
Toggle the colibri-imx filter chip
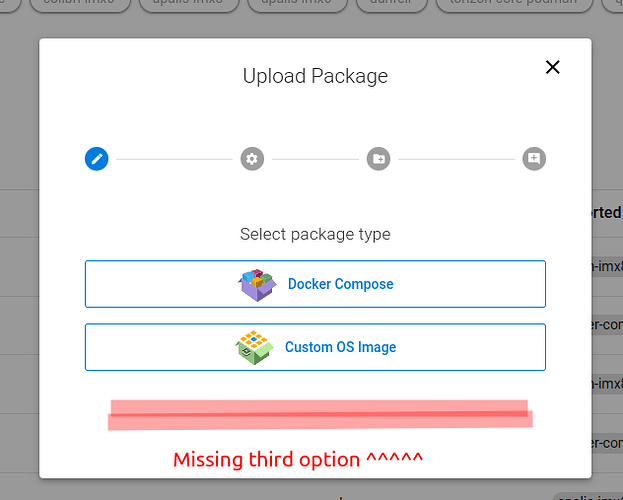pyautogui.click(x=80, y=3)
